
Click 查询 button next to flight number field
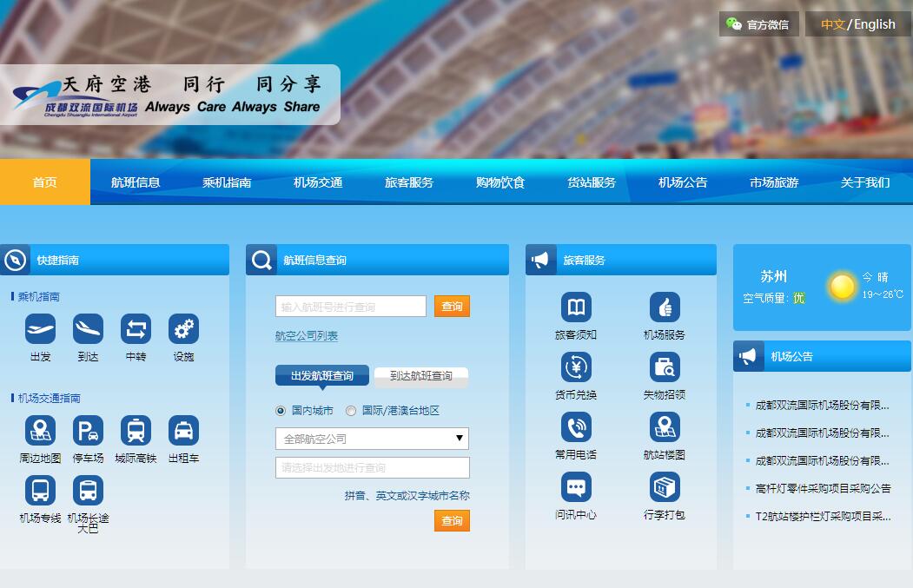[452, 307]
